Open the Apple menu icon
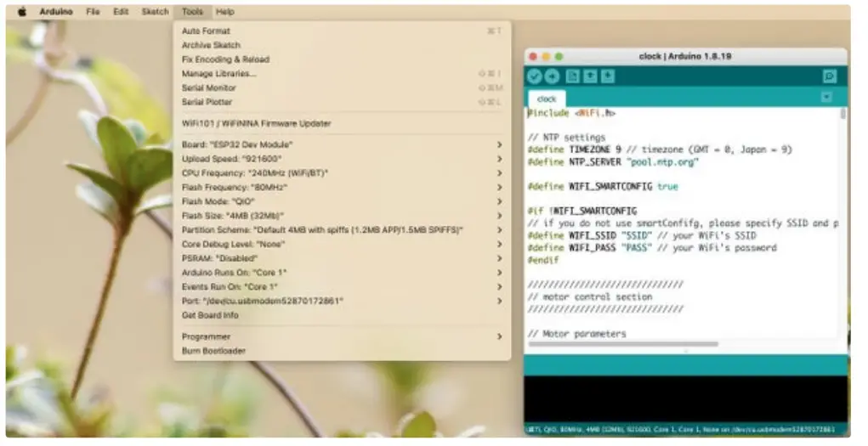This screenshot has height=446, width=868. coord(22,12)
